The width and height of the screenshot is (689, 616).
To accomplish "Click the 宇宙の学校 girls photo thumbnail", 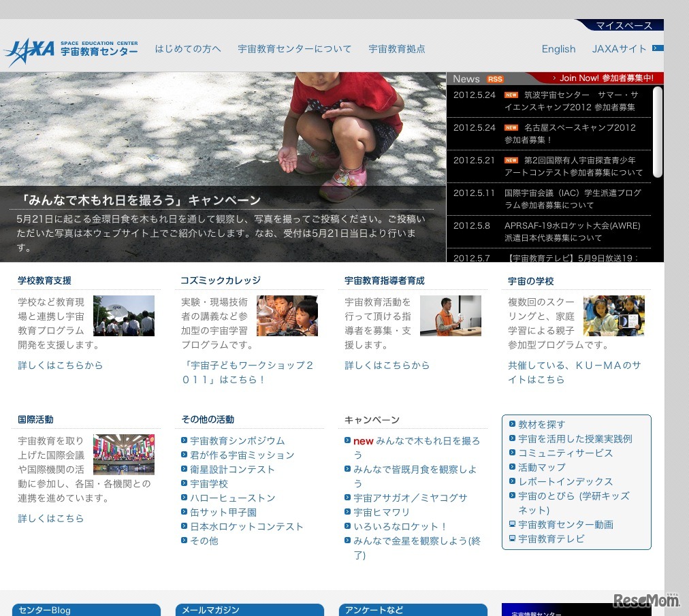I will (614, 316).
